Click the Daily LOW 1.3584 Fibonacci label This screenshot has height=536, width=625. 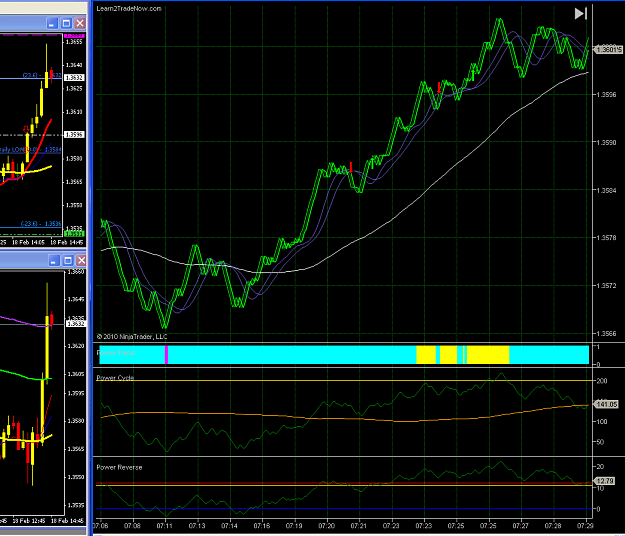tap(30, 150)
